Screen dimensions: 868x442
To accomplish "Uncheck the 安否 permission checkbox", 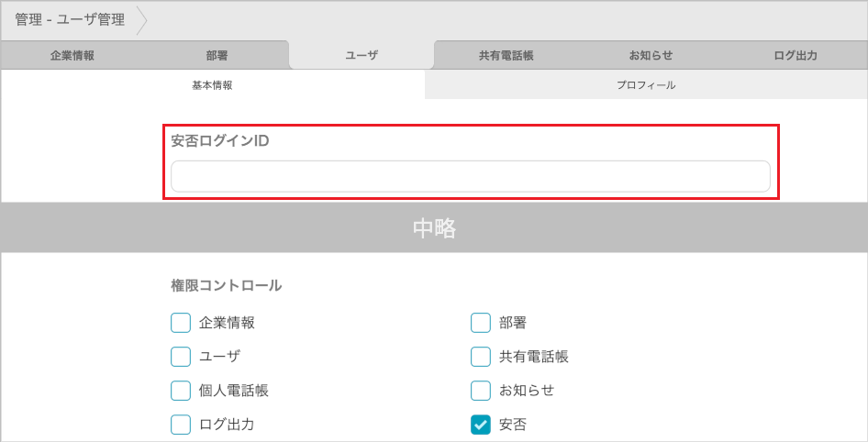I will point(481,425).
